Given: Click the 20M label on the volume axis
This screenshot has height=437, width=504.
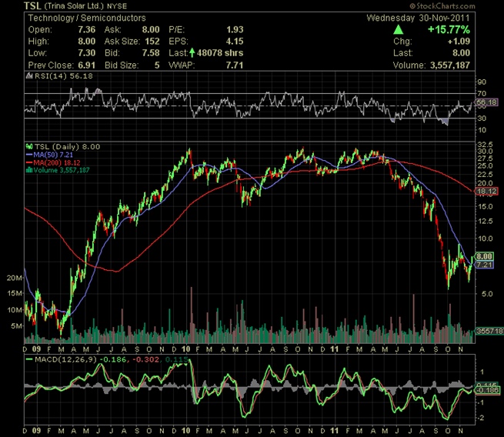Looking at the screenshot, I should pyautogui.click(x=14, y=278).
